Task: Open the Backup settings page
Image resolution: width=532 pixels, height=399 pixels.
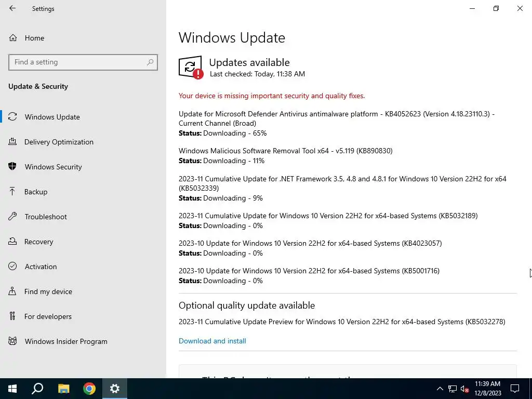Action: coord(36,192)
